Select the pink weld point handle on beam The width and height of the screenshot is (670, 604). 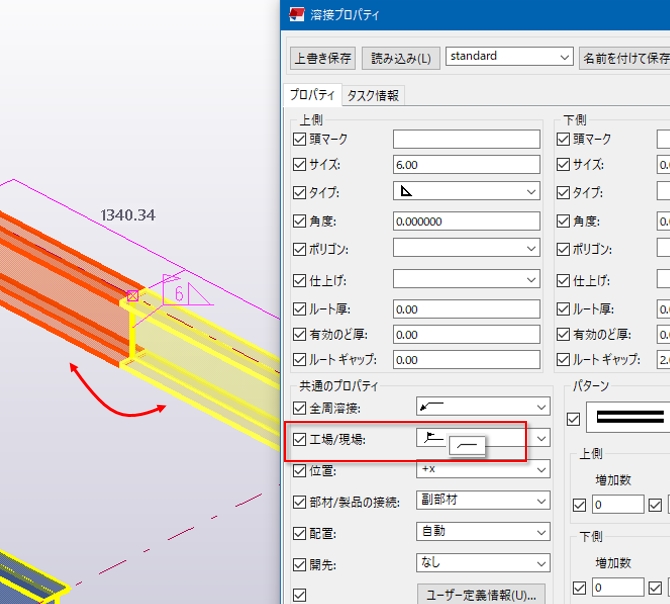coord(133,295)
